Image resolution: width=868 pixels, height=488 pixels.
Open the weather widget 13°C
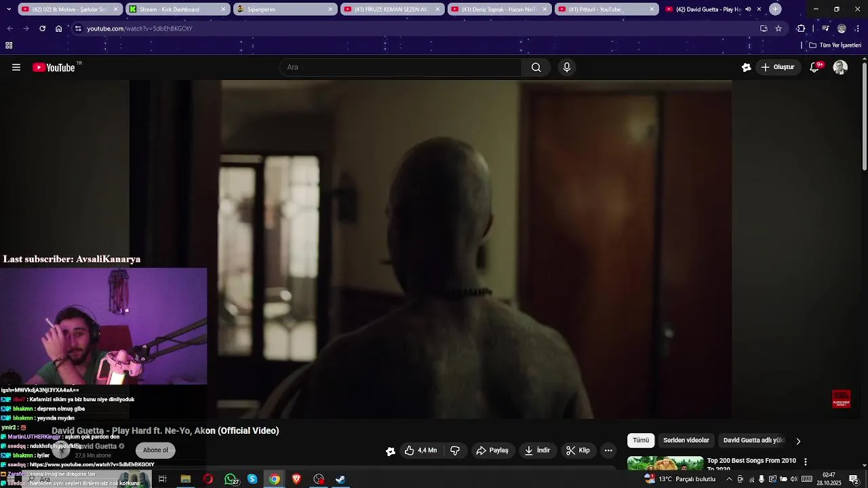(680, 479)
